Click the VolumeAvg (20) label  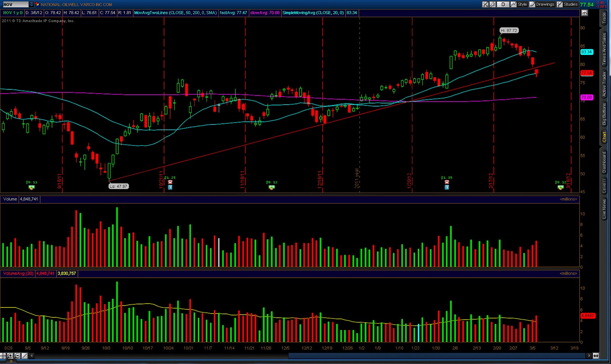click(x=18, y=273)
